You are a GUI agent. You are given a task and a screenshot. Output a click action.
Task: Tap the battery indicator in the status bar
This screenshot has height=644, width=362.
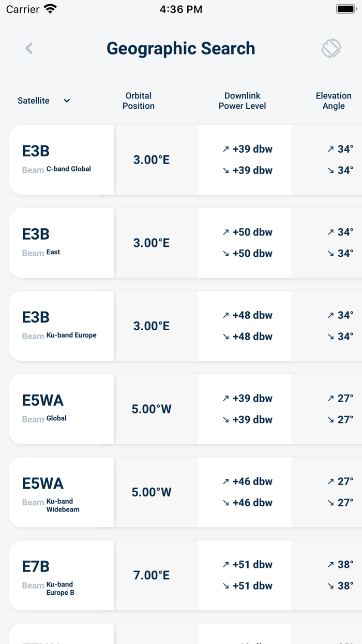(344, 8)
